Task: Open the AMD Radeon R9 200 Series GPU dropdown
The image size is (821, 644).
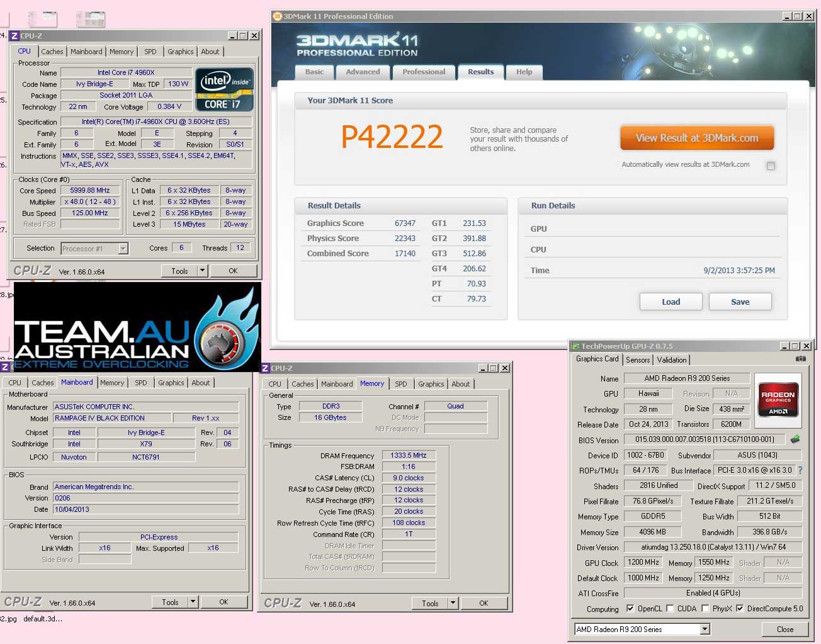Action: pos(705,629)
